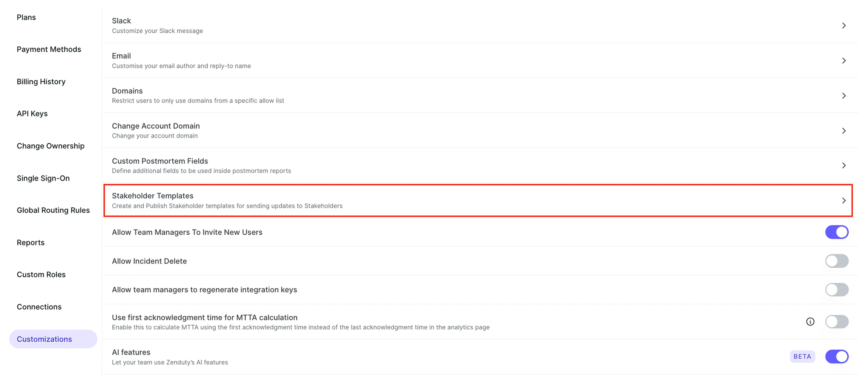
Task: Click the chevron on the Slack row
Action: (x=844, y=25)
